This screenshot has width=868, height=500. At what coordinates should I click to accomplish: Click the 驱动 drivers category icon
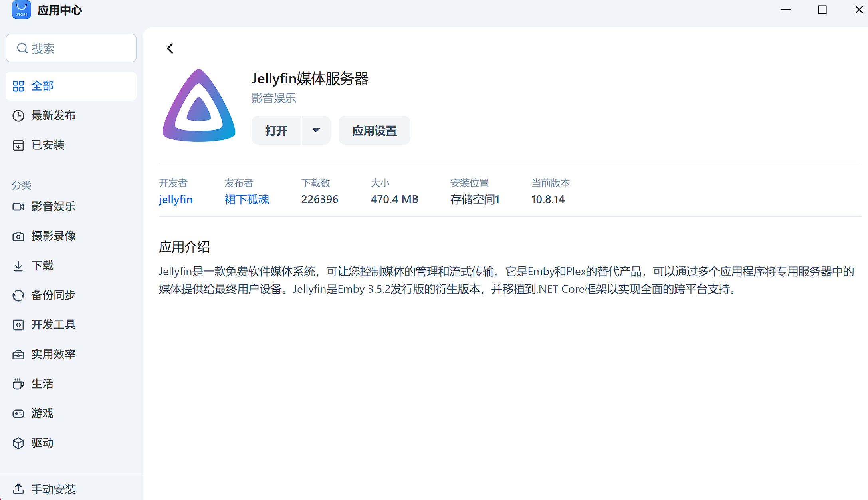18,443
